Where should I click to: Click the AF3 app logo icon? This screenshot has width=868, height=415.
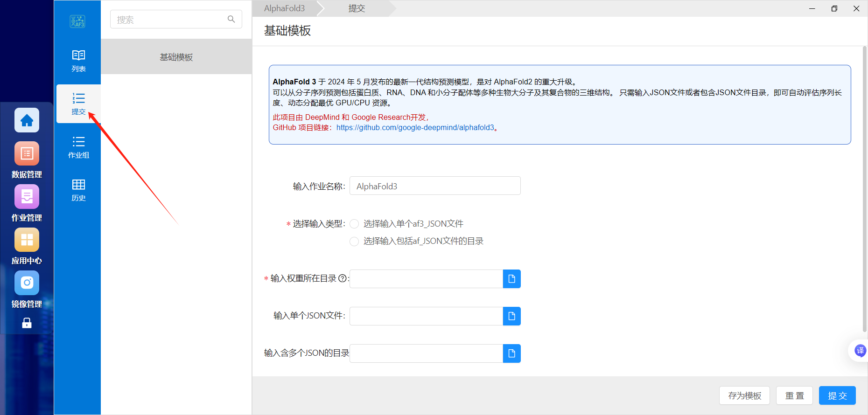coord(77,21)
